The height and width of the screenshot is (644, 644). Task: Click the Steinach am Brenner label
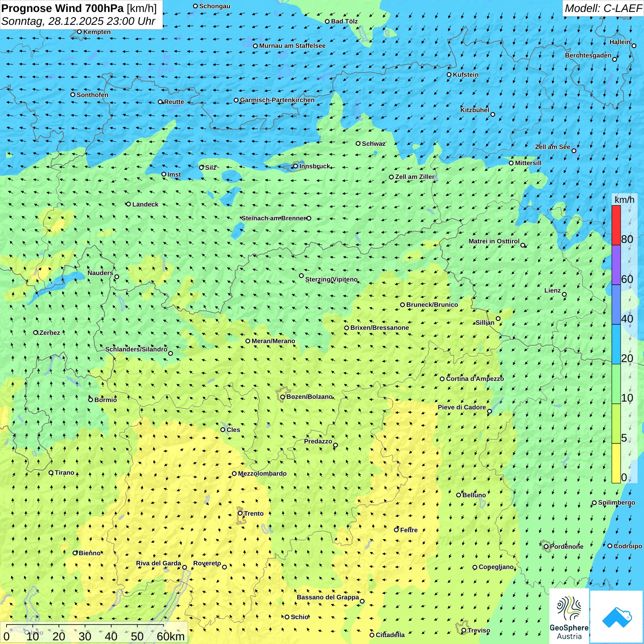(273, 218)
